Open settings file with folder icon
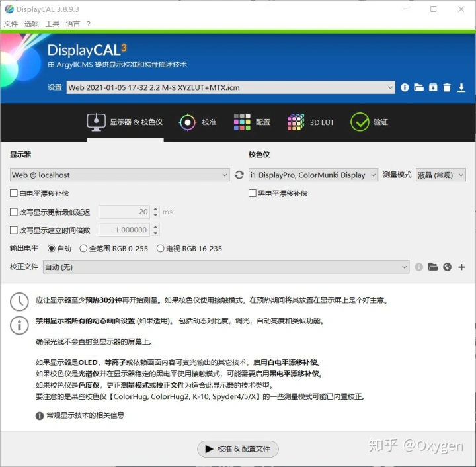476x467 pixels. coord(419,87)
